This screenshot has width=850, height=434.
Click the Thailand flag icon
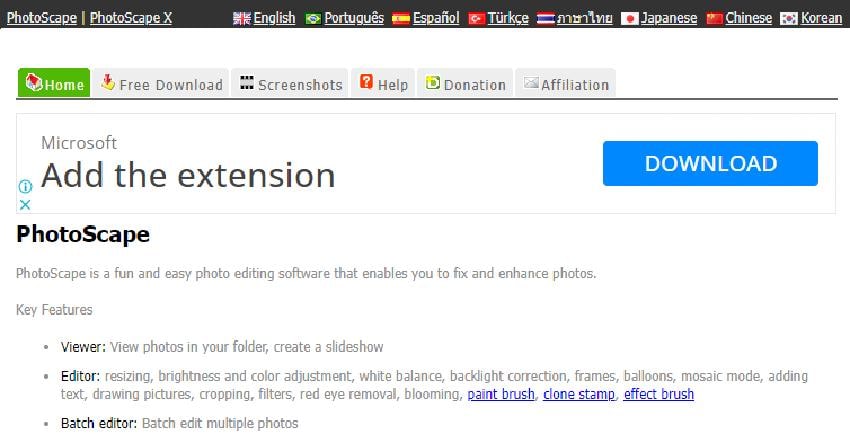pyautogui.click(x=545, y=19)
